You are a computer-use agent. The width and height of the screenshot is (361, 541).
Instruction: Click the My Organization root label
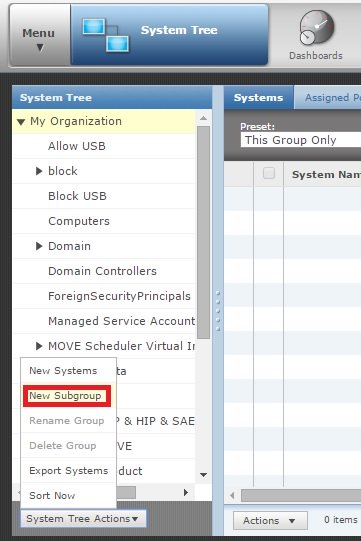(76, 121)
